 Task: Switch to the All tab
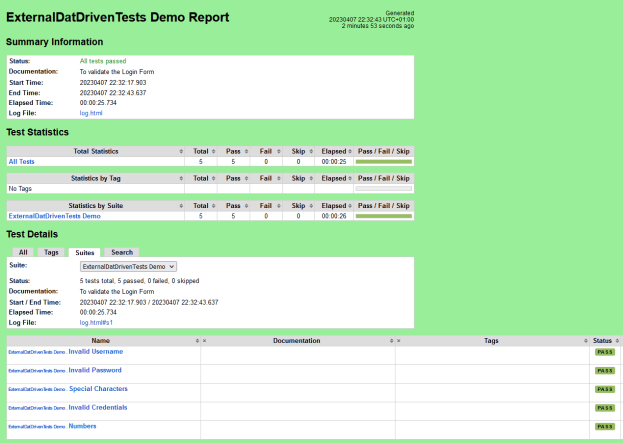coord(23,252)
